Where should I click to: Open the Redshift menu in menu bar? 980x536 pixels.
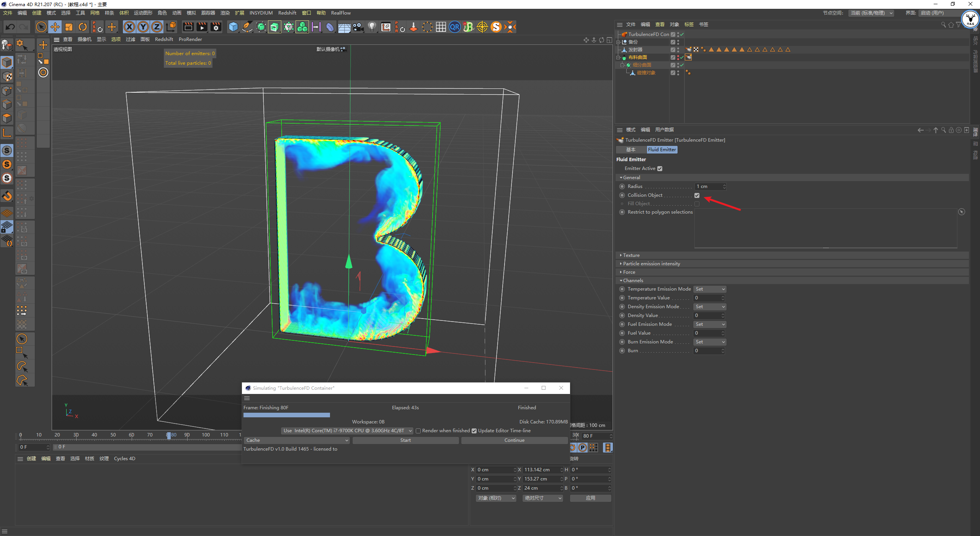[x=287, y=13]
